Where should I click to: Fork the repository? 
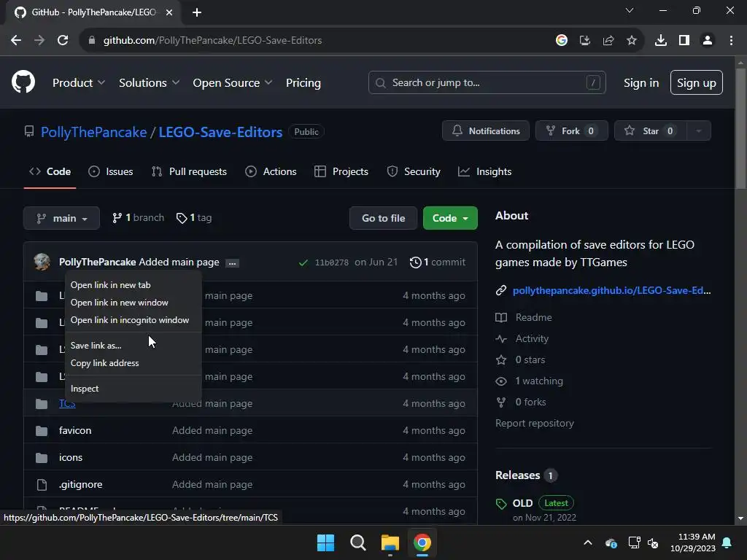click(571, 131)
